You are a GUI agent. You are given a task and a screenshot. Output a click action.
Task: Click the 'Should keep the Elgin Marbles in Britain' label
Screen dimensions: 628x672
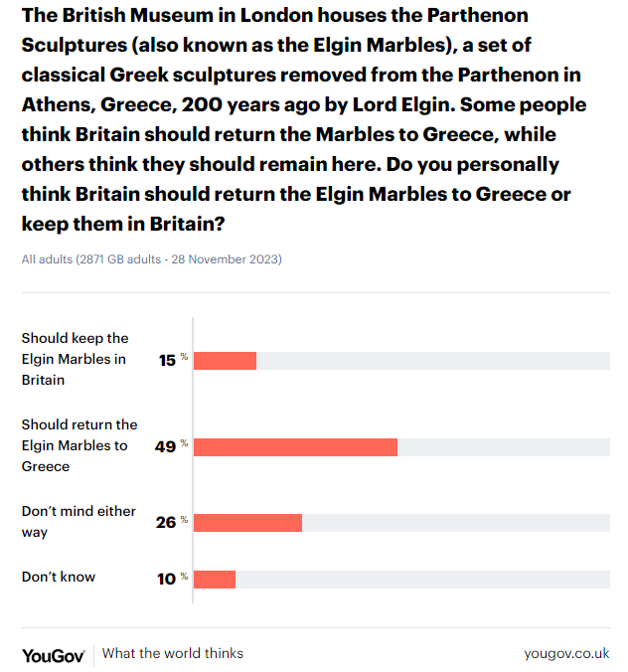[x=76, y=359]
